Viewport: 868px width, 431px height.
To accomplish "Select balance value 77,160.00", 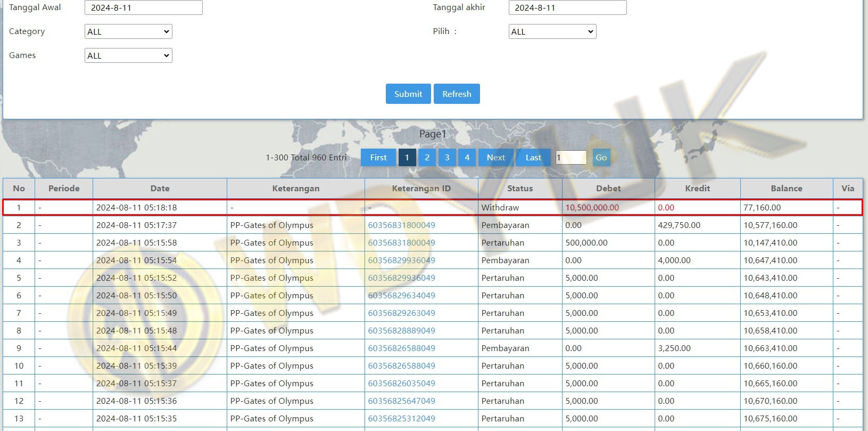I will click(762, 207).
